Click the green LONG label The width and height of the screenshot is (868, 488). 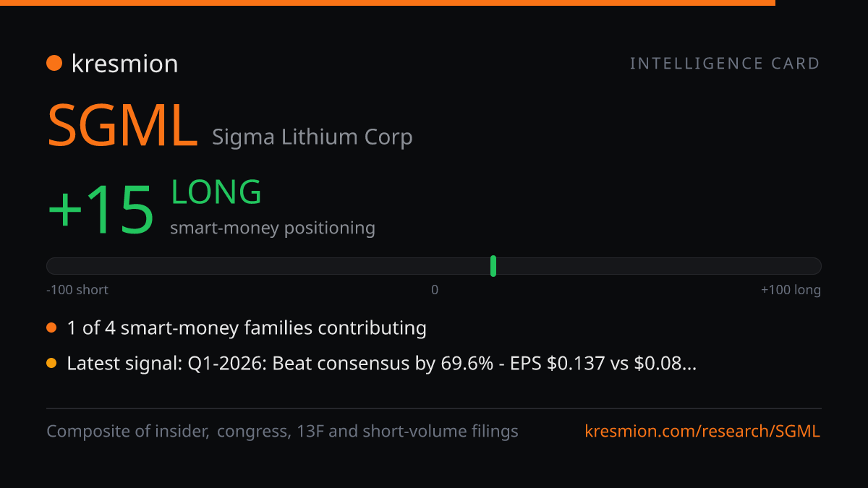[x=216, y=192]
